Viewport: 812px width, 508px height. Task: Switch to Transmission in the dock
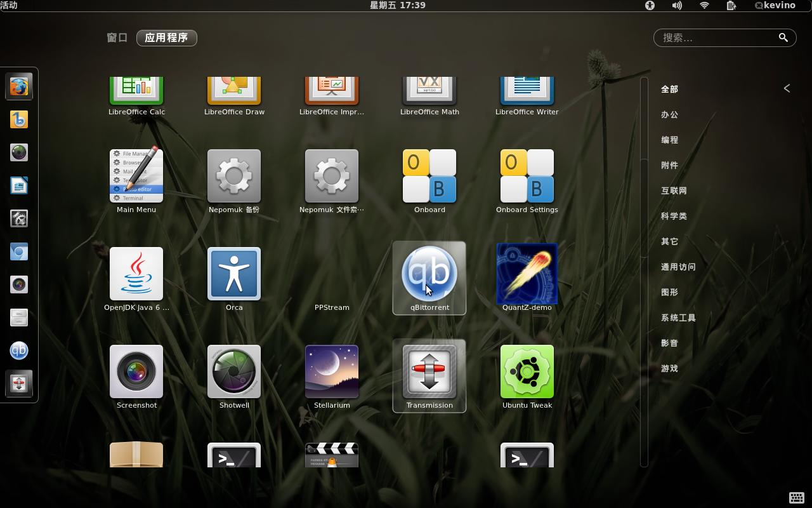(x=19, y=384)
